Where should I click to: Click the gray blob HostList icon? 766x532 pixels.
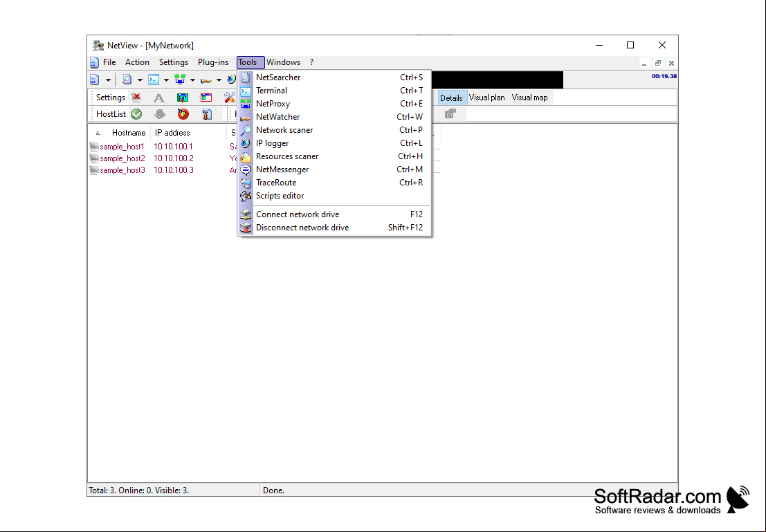point(159,114)
